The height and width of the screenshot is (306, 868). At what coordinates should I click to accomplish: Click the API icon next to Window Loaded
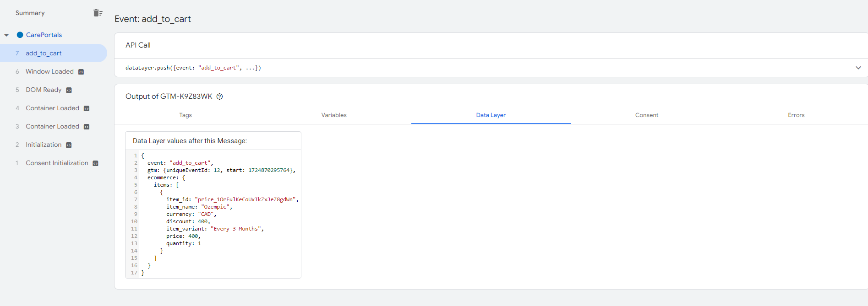coord(81,72)
